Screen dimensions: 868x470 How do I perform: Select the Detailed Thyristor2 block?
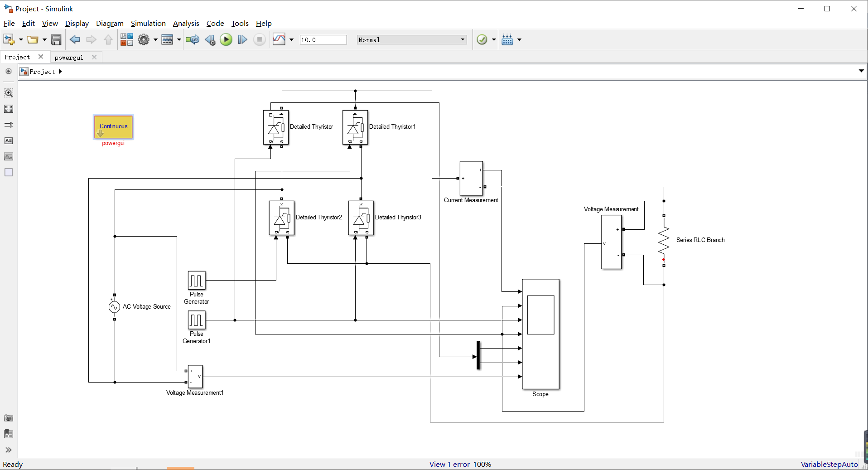click(281, 218)
